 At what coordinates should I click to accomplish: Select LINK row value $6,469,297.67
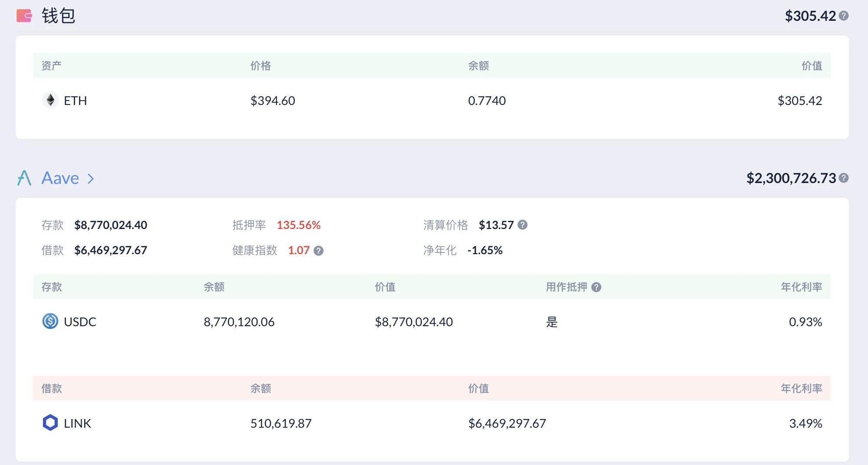pos(507,423)
